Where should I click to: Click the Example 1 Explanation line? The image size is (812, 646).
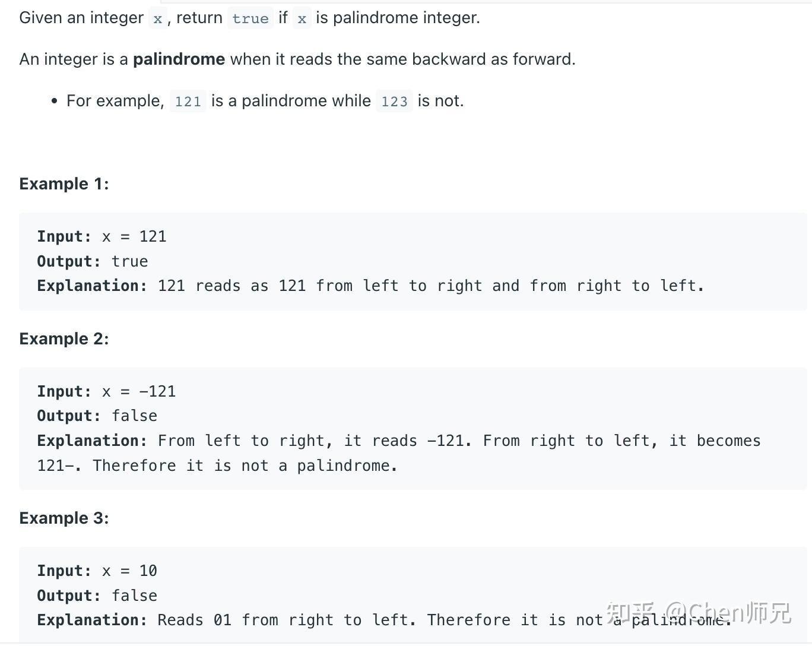pos(370,286)
